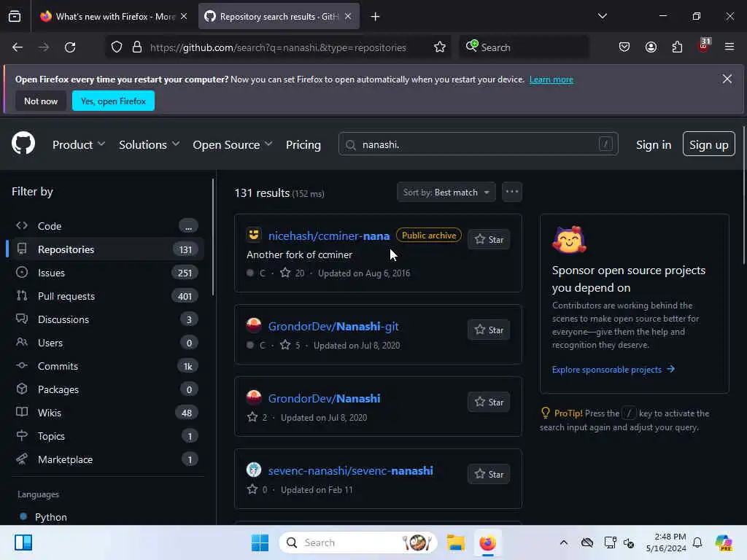Open the Firefox Pocket save icon
Image resolution: width=747 pixels, height=560 pixels.
[624, 47]
